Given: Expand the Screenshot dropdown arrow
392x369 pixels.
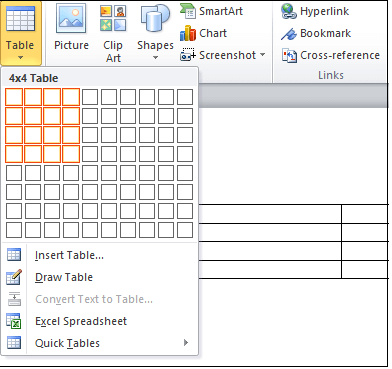Looking at the screenshot, I should 262,54.
